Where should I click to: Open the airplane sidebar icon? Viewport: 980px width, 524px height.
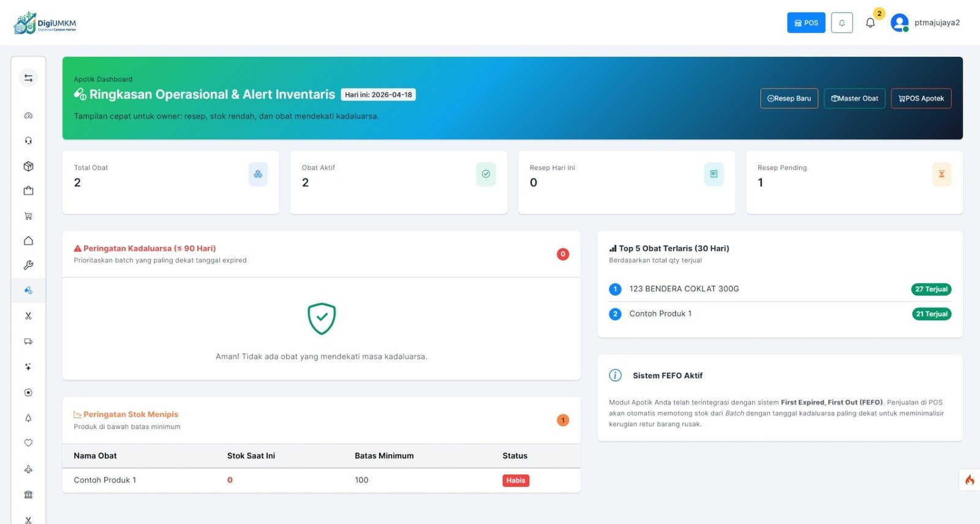point(28,469)
